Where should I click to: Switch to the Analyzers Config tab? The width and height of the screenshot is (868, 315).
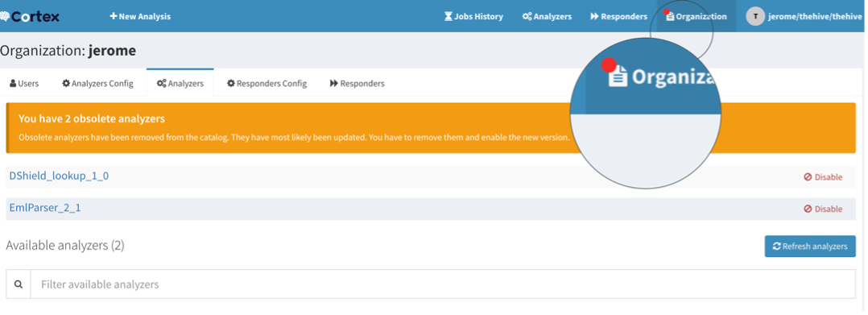coord(98,84)
